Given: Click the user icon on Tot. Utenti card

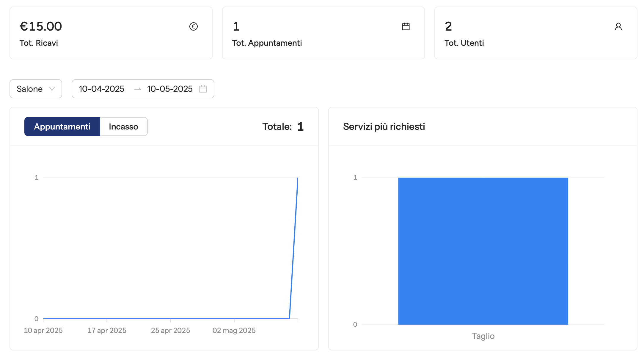Looking at the screenshot, I should click(x=618, y=26).
